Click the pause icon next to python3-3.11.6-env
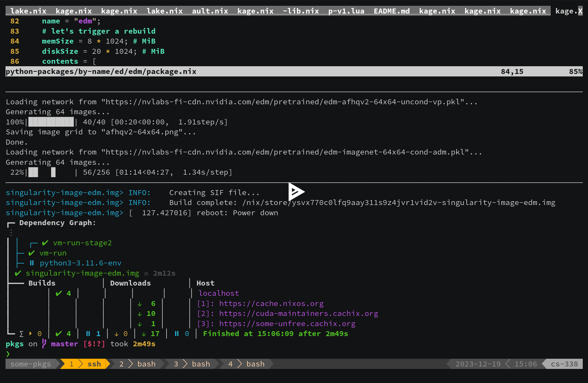This screenshot has width=588, height=383. 32,263
